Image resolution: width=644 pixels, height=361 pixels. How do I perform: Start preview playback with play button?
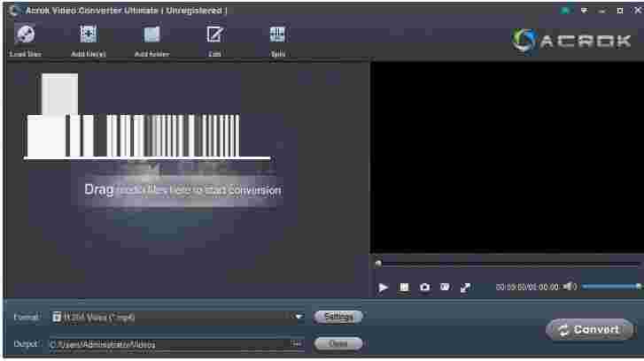[x=384, y=288]
